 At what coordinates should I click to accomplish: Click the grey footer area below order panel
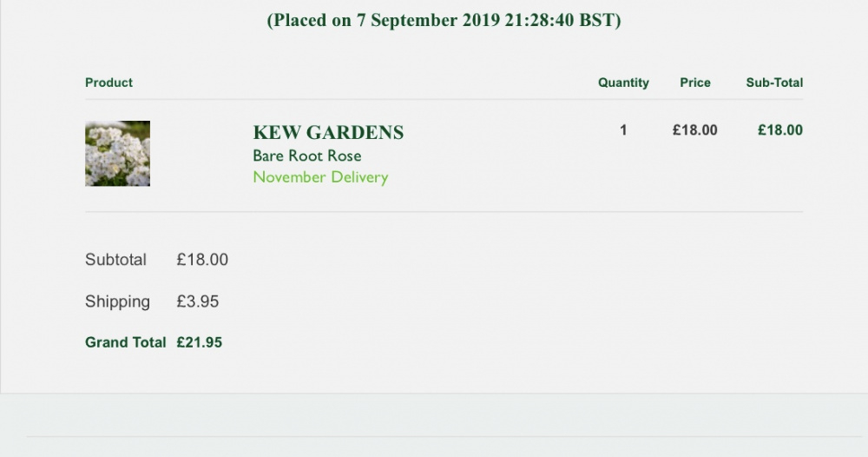(x=434, y=426)
